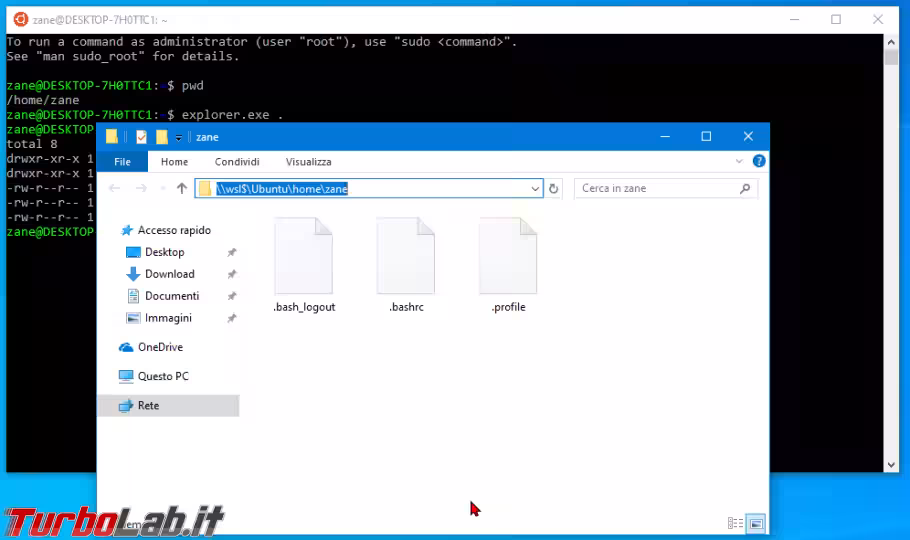Expand the ribbon with the chevron
The width and height of the screenshot is (910, 540).
click(739, 161)
